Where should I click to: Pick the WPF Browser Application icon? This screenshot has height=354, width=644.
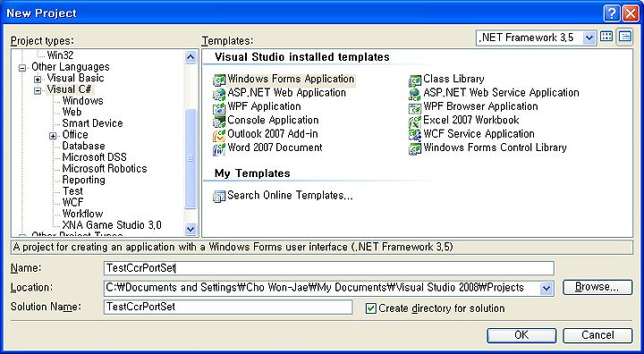coord(415,107)
